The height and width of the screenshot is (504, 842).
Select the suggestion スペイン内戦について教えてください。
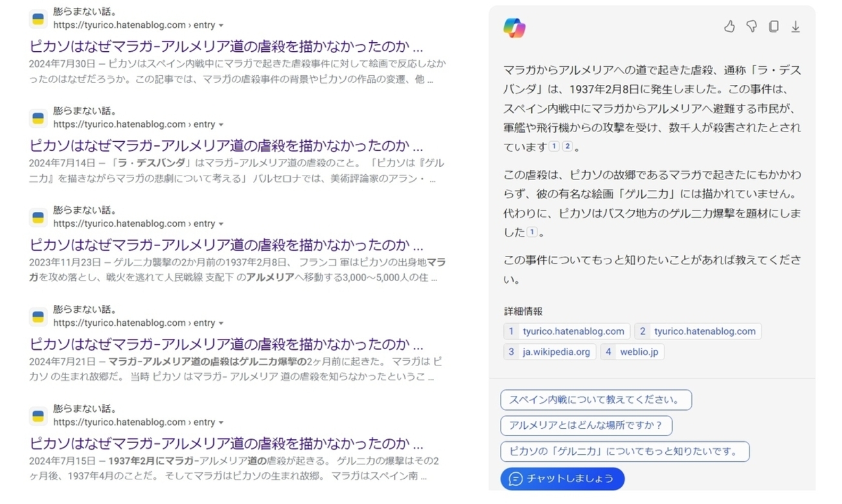[x=596, y=400]
